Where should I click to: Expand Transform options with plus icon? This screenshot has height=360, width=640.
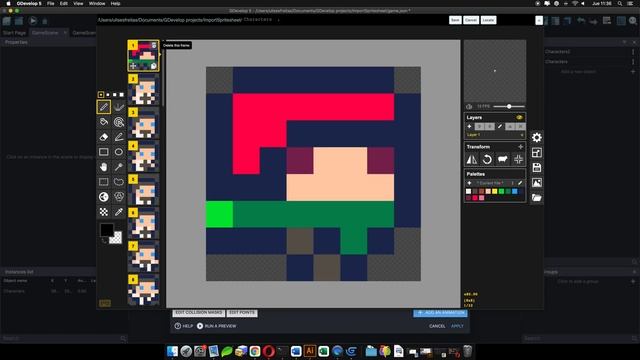(520, 147)
